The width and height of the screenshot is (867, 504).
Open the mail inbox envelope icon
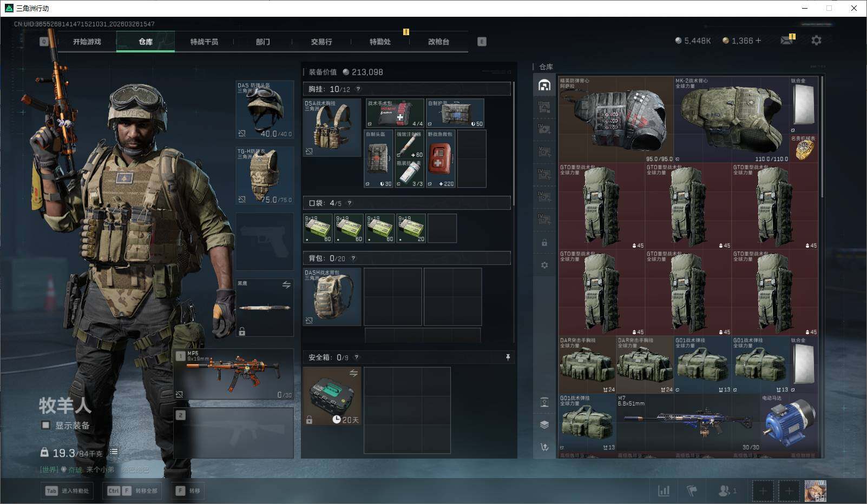tap(786, 41)
